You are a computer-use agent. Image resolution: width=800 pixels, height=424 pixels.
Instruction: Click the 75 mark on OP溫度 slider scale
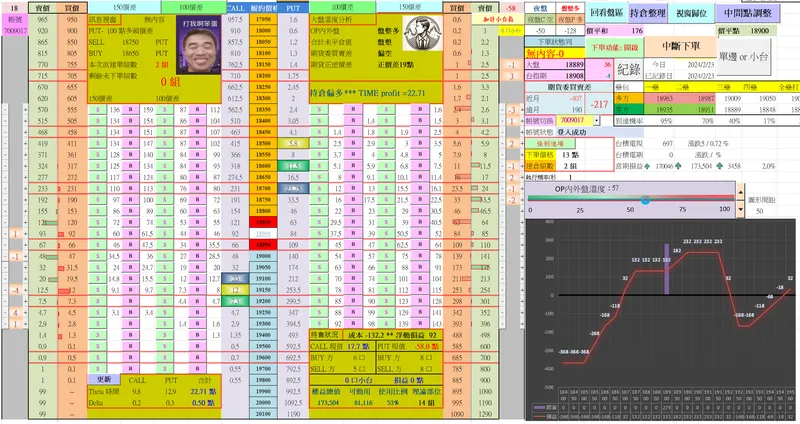tap(683, 209)
